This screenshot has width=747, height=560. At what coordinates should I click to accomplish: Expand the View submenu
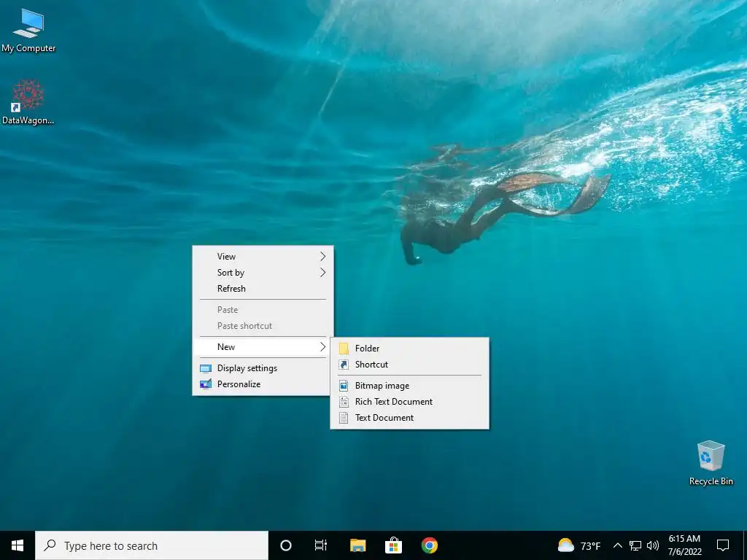click(x=263, y=256)
